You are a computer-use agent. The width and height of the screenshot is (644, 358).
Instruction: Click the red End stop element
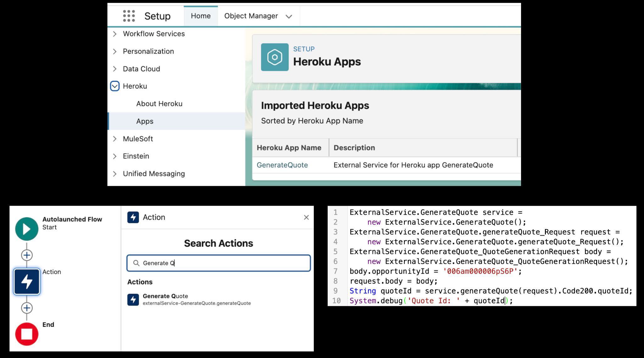tap(27, 334)
